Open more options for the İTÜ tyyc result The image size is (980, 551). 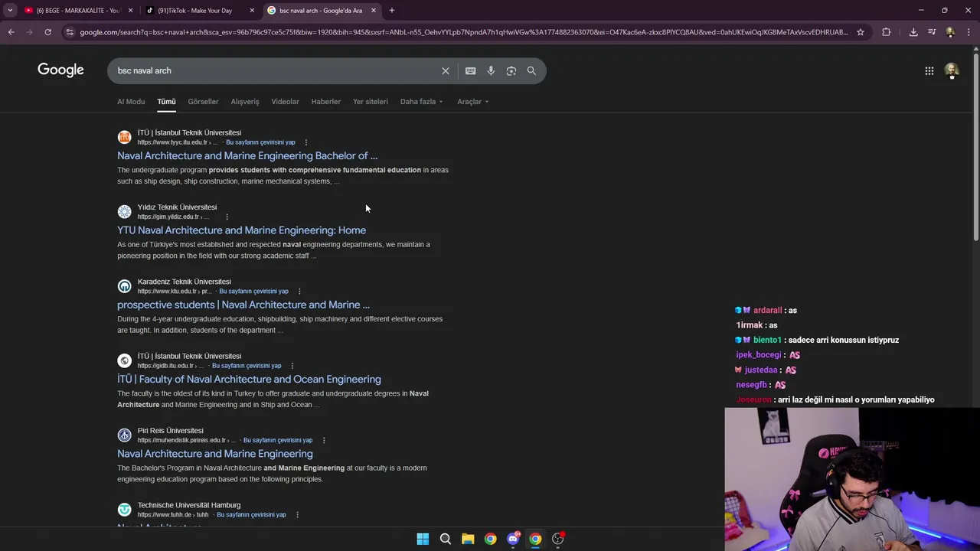(305, 142)
